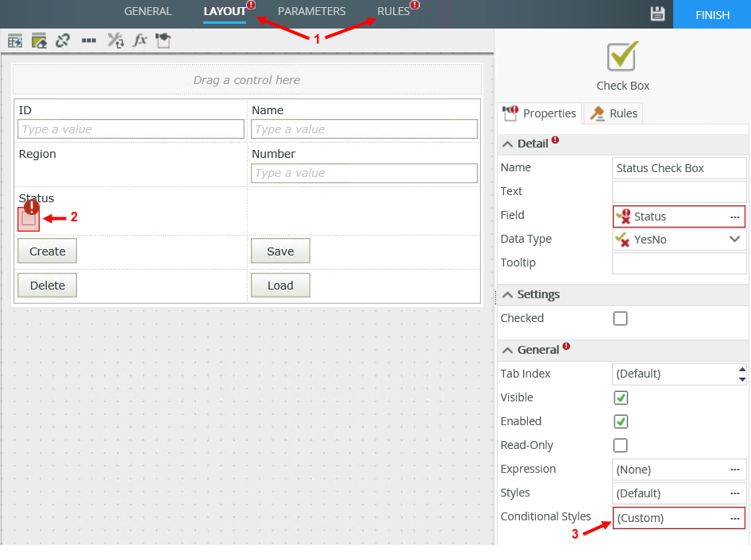
Task: Select the Region label on canvas
Action: click(37, 154)
